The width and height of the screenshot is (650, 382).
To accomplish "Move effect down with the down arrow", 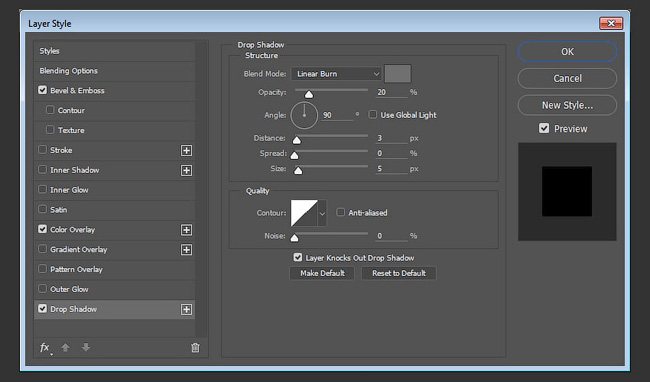I will (86, 347).
